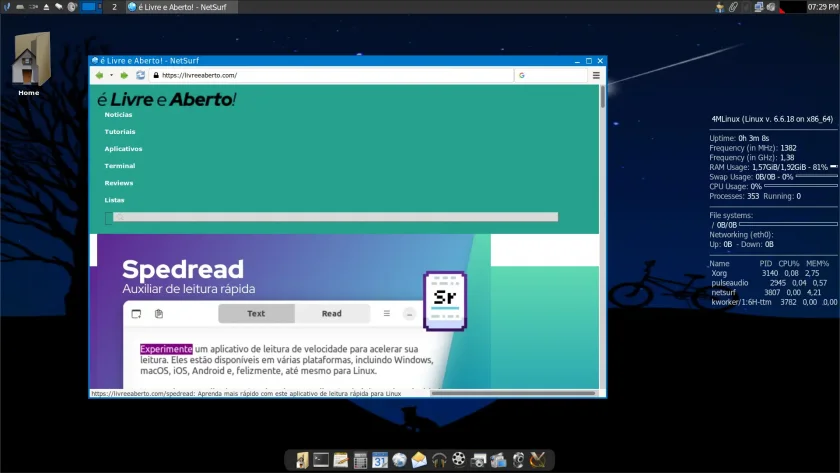Image resolution: width=840 pixels, height=473 pixels.
Task: Open the Aplicativos menu item
Action: [123, 149]
